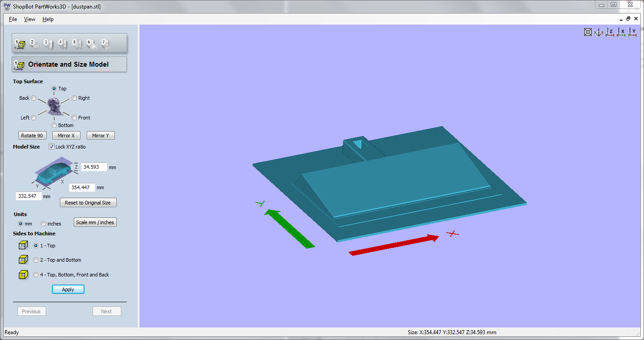The height and width of the screenshot is (340, 644).
Task: View model down the Z axis
Action: click(x=610, y=32)
